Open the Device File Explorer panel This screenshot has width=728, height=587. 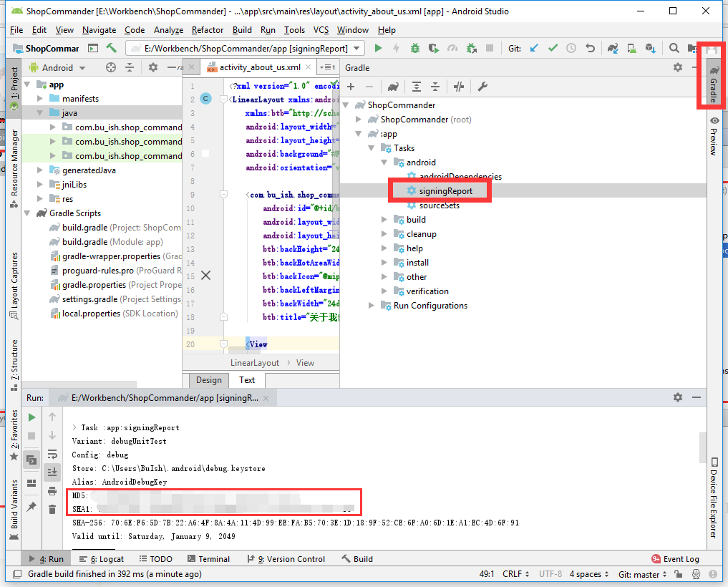[x=714, y=498]
